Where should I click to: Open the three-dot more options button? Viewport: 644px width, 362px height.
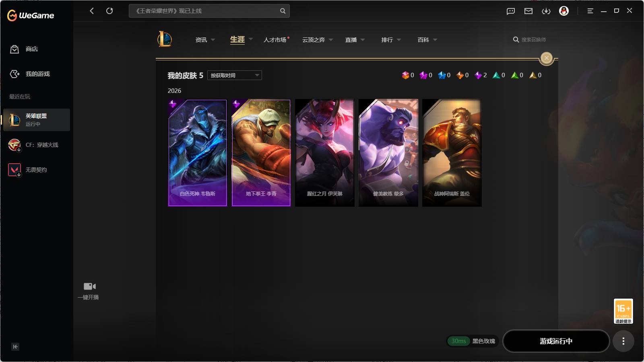point(623,341)
